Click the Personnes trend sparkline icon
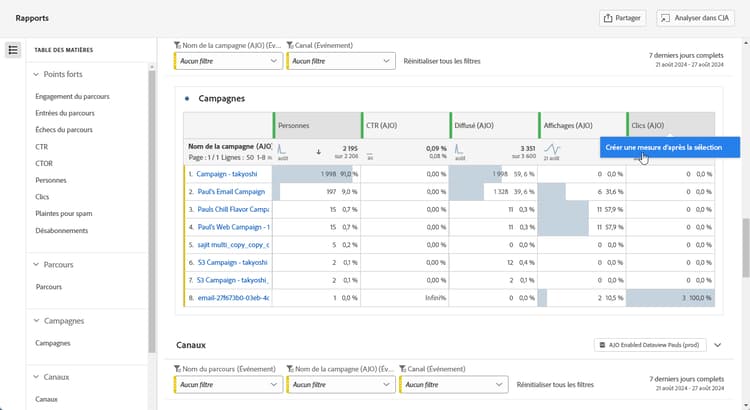 click(282, 151)
